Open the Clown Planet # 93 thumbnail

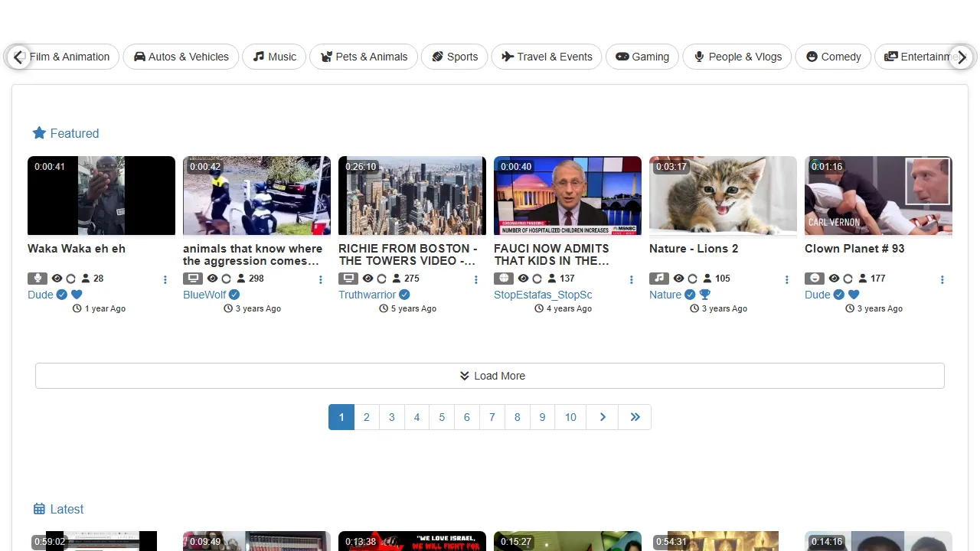[877, 195]
